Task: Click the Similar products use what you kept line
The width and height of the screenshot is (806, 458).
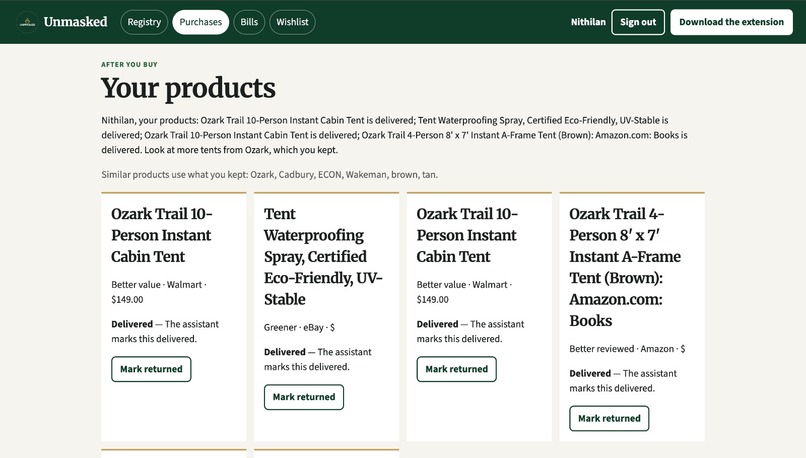Action: pos(269,175)
